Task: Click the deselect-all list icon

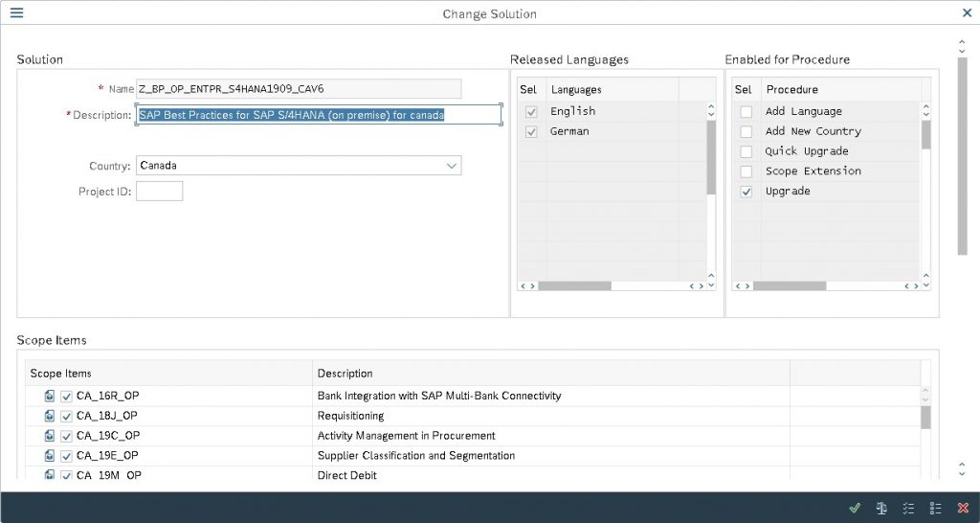Action: click(x=935, y=508)
